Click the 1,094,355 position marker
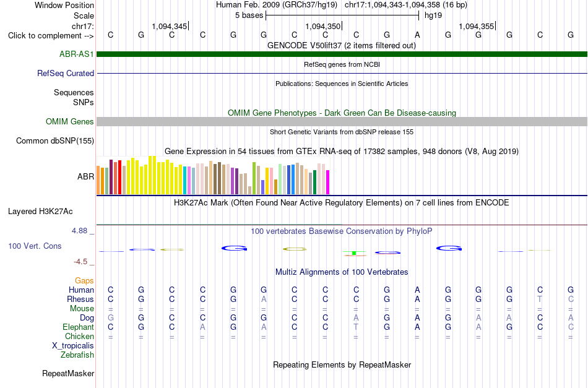The height and width of the screenshot is (388, 588). (476, 26)
